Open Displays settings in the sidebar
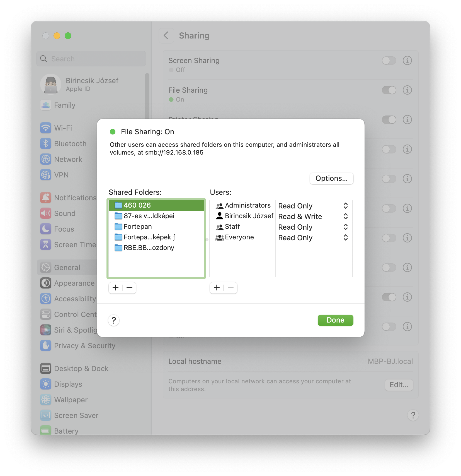This screenshot has width=461, height=476. pyautogui.click(x=61, y=384)
